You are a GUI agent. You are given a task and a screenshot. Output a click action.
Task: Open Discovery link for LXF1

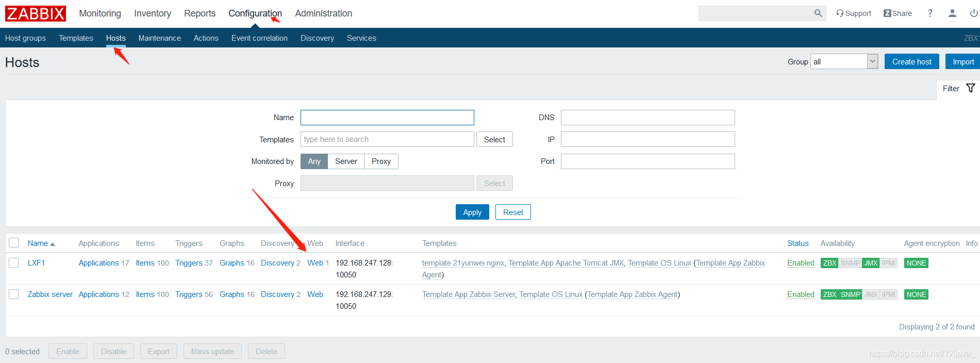[277, 263]
